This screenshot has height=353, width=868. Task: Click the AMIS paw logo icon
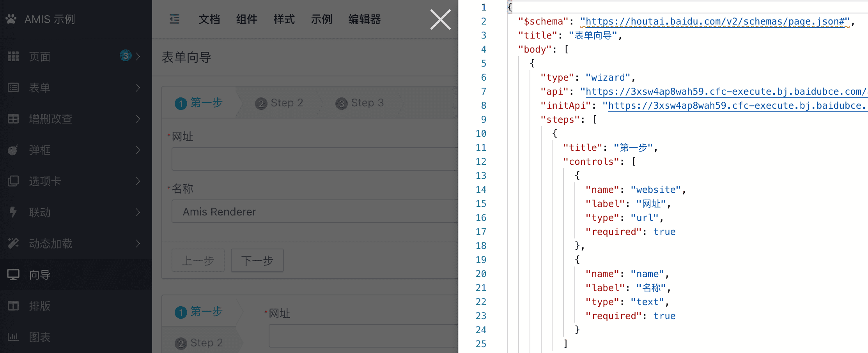point(11,19)
